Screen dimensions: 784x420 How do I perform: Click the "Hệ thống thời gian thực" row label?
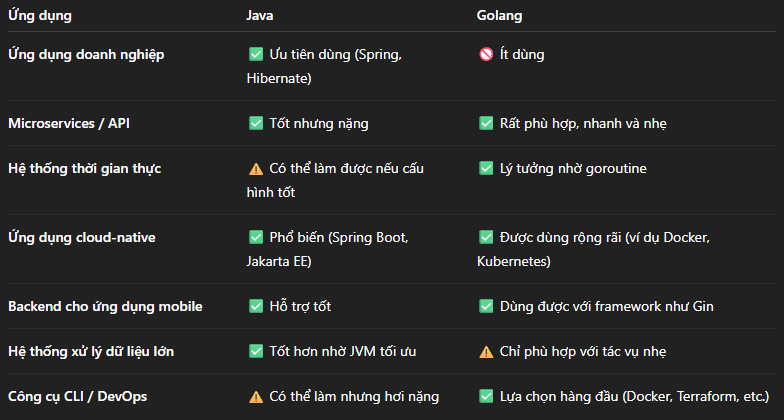pyautogui.click(x=84, y=169)
